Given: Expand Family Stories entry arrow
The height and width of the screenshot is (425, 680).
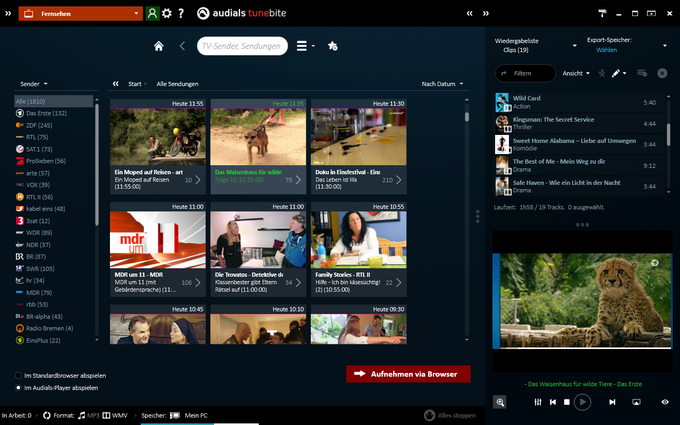Looking at the screenshot, I should [x=398, y=283].
